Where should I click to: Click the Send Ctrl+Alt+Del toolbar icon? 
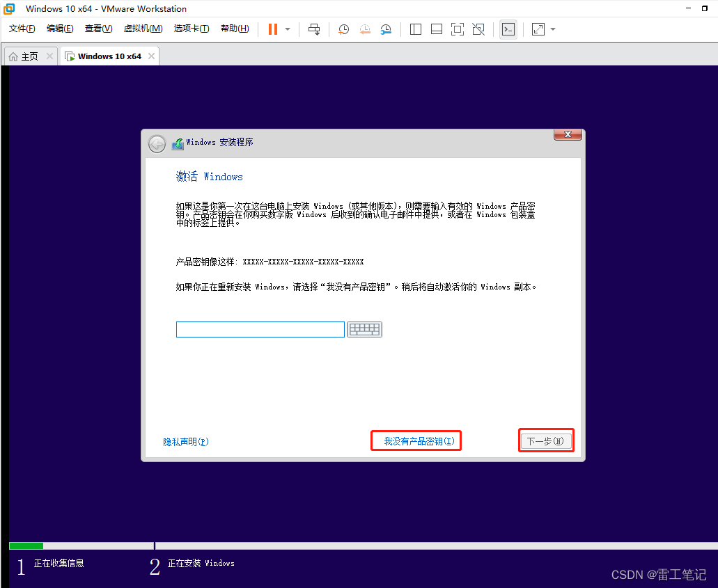[x=314, y=29]
